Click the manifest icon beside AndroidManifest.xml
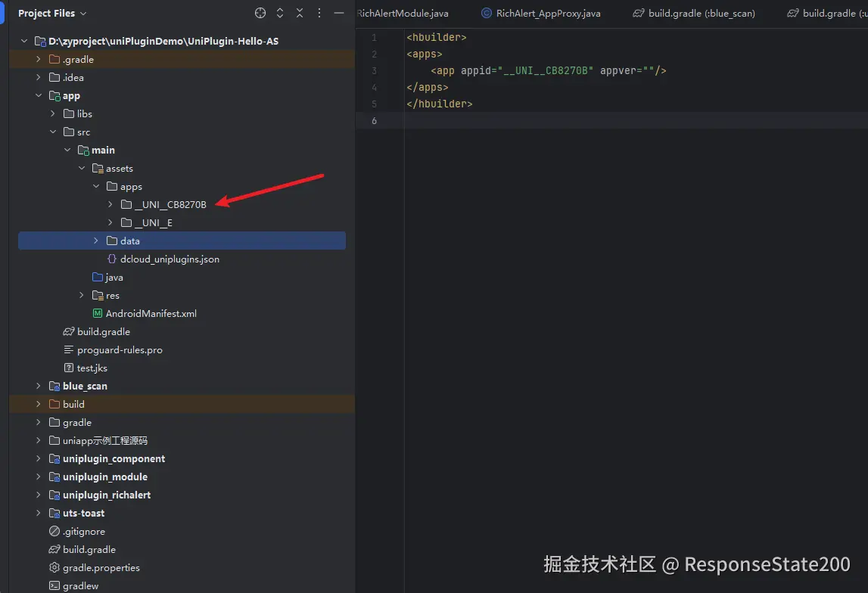 coord(98,314)
